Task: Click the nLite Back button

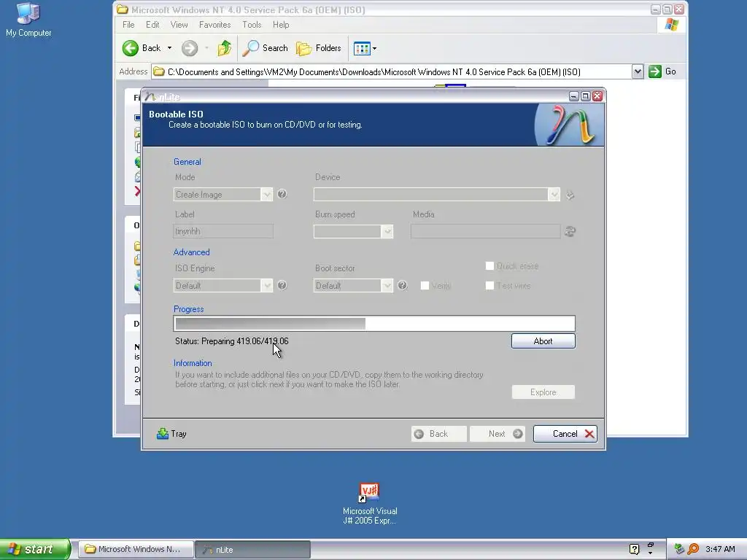Action: pos(438,434)
